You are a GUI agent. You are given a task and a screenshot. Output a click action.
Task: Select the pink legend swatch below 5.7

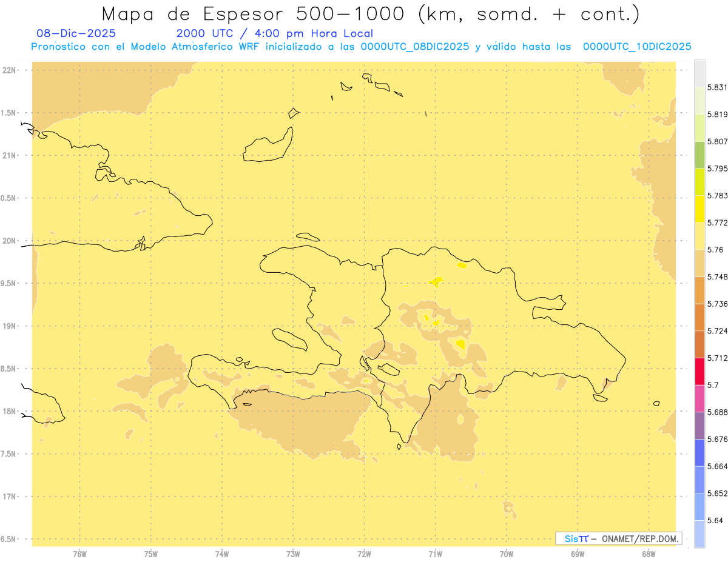pos(699,398)
